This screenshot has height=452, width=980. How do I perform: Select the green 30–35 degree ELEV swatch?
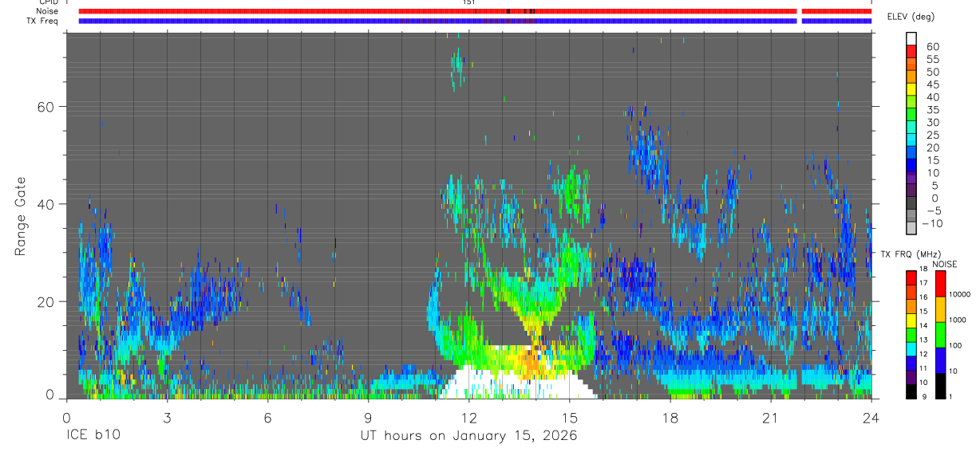tap(911, 113)
